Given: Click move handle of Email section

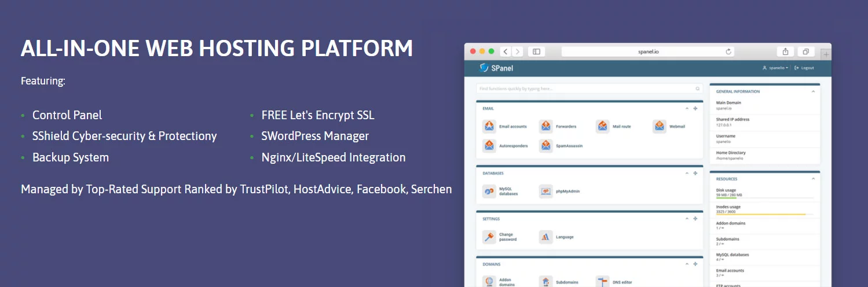Looking at the screenshot, I should click(695, 108).
